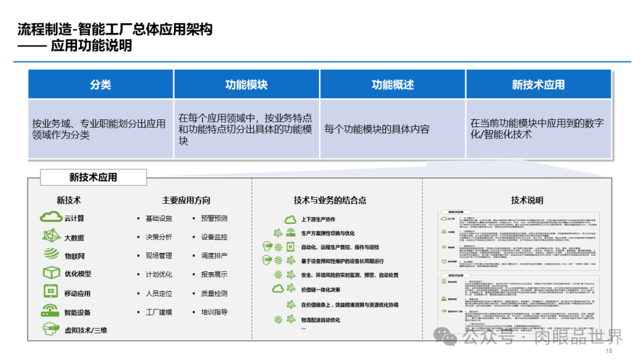The height and width of the screenshot is (363, 644).
Task: Click the striped globe icon in 物流配送自动优化 row
Action: (x=278, y=319)
